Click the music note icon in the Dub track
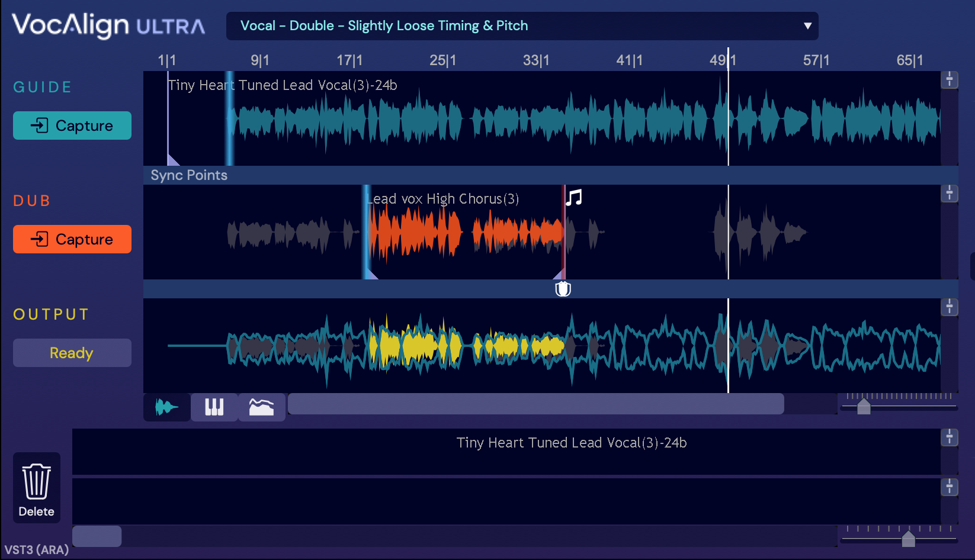The image size is (975, 560). [x=573, y=197]
